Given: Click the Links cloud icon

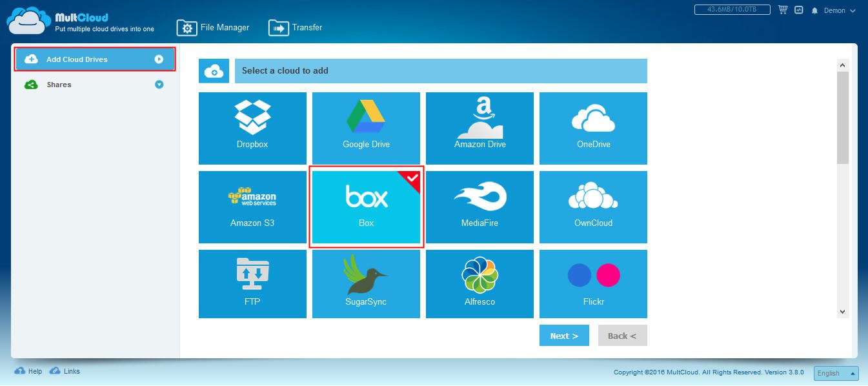Looking at the screenshot, I should pyautogui.click(x=56, y=371).
